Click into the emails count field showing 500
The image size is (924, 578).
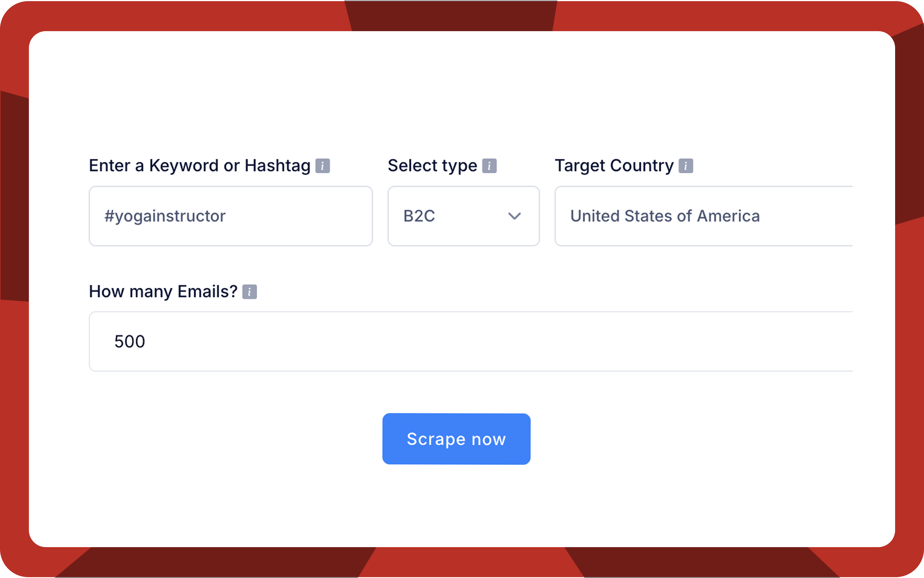coord(471,341)
